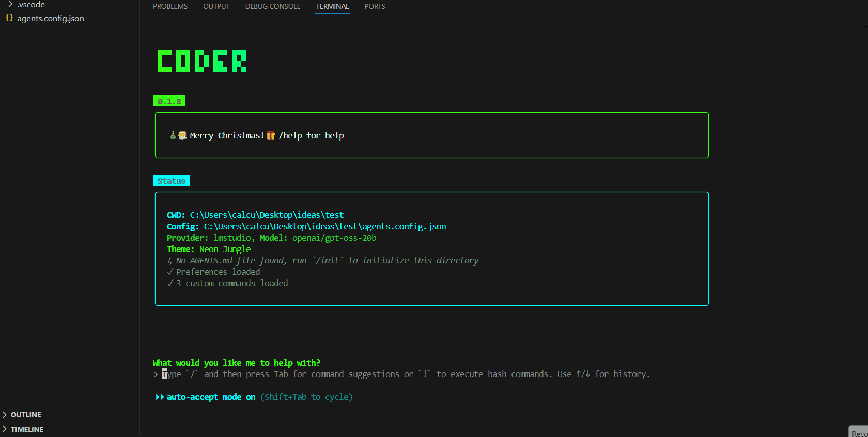Focus the terminal command input line
This screenshot has height=437, width=868.
click(x=406, y=374)
